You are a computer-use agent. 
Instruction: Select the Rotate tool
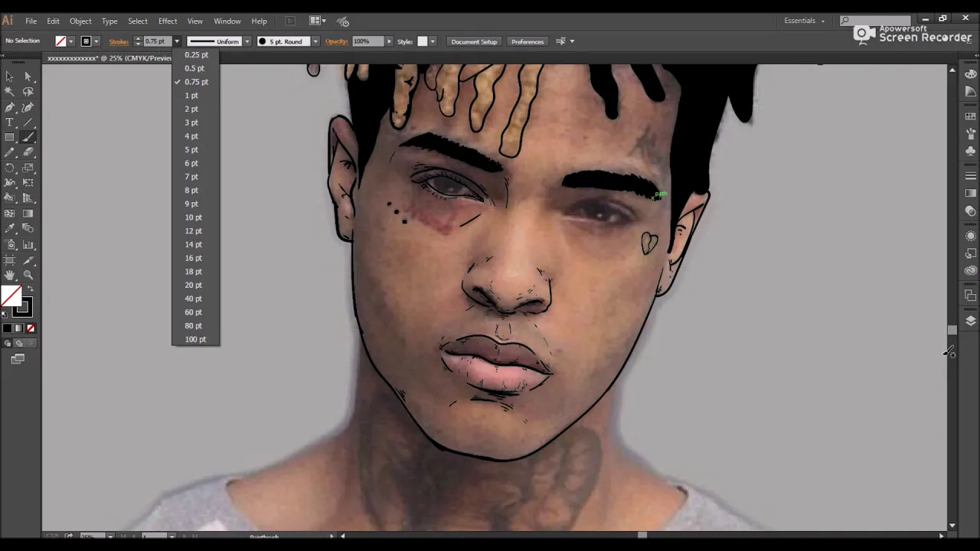coord(9,168)
